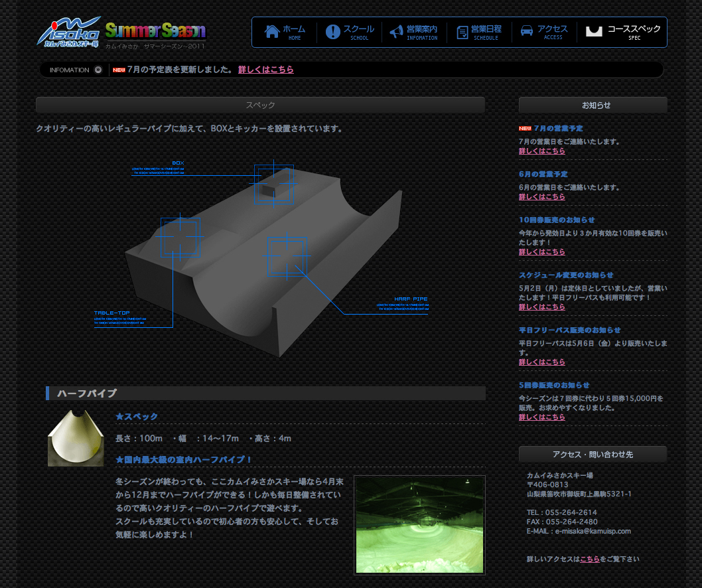Screen dimensions: 702x588
Task: Click the exclamation icon for School
Action: tap(333, 32)
